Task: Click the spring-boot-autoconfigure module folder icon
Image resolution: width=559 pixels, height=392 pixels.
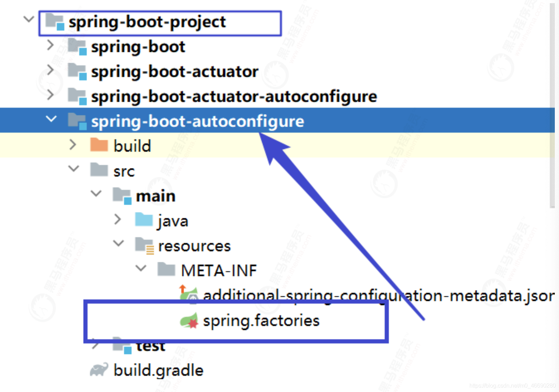Action: 77,121
